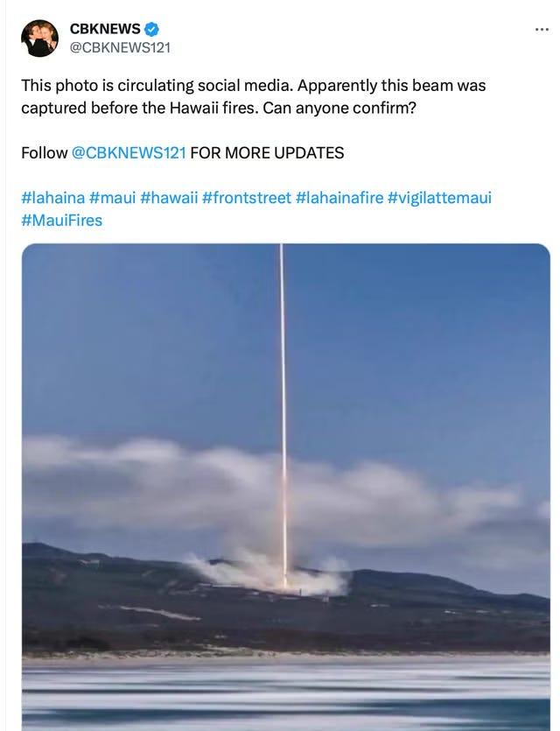The width and height of the screenshot is (560, 731).
Task: Open the CBKNEWS display name
Action: tap(105, 29)
